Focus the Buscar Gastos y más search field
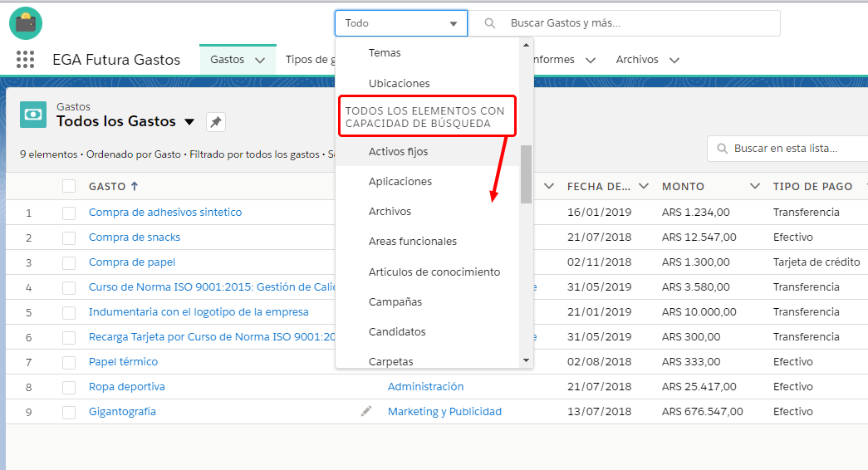This screenshot has height=470, width=868. click(625, 23)
